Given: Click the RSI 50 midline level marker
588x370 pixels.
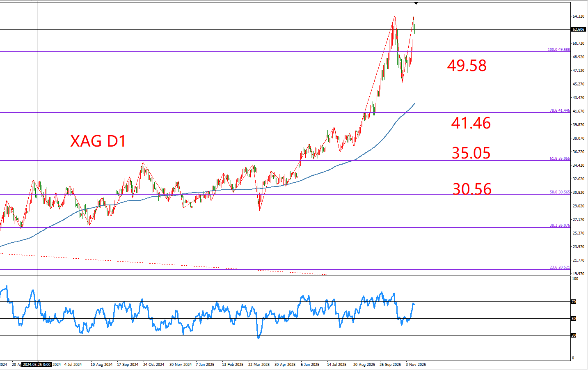Looking at the screenshot, I should pos(574,319).
